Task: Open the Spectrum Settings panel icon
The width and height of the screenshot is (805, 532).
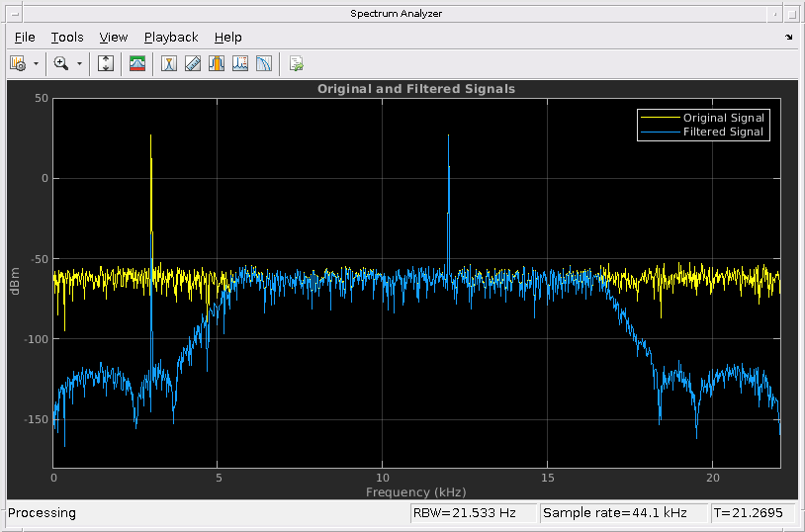Action: tap(137, 64)
